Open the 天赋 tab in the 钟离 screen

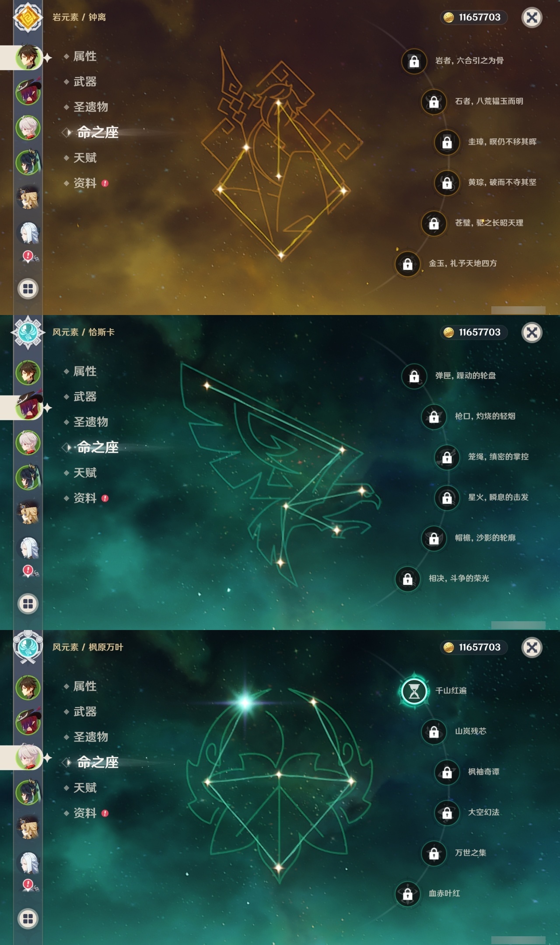pos(85,157)
